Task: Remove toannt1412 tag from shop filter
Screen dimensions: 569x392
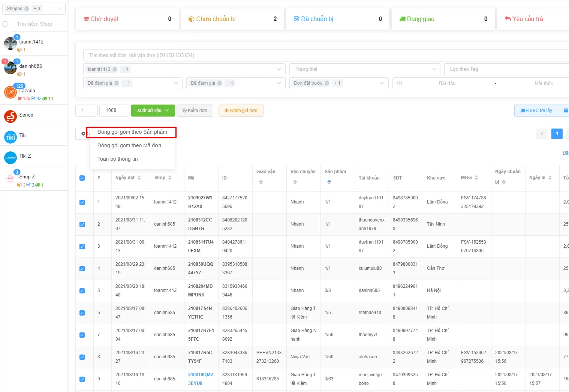Action: click(x=115, y=69)
